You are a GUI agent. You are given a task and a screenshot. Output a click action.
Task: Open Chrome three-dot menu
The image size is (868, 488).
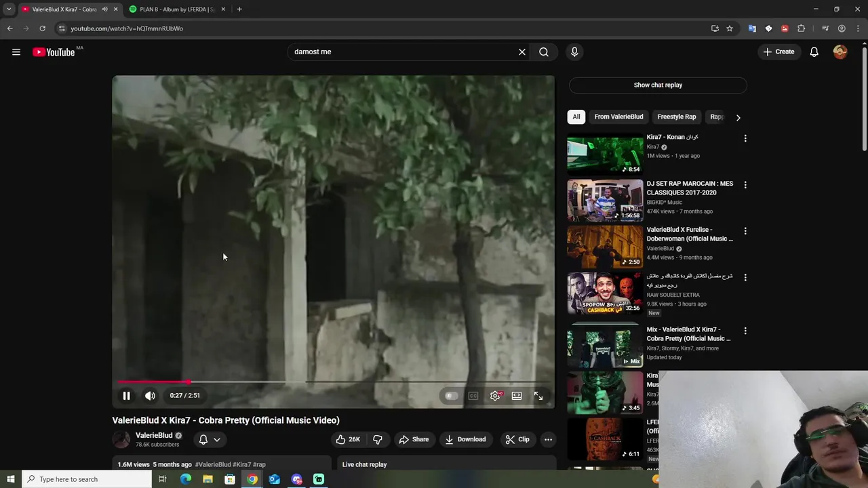pos(858,28)
